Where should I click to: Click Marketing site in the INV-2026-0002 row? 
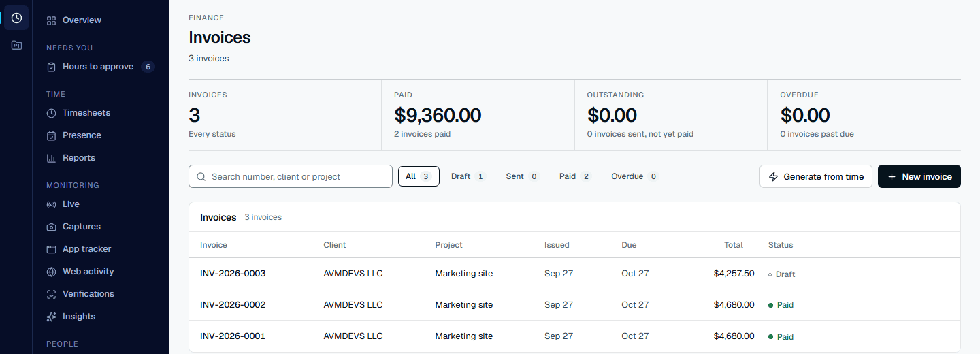(464, 305)
